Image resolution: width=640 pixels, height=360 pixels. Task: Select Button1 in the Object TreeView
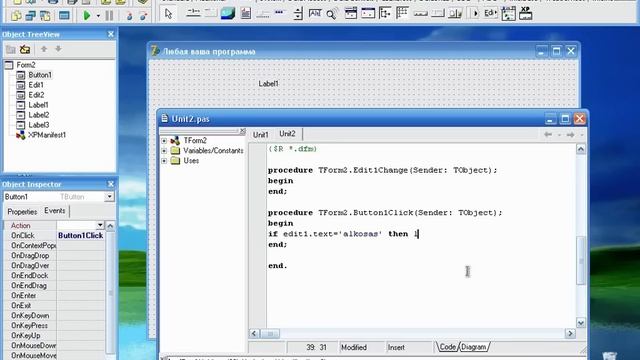click(x=40, y=75)
